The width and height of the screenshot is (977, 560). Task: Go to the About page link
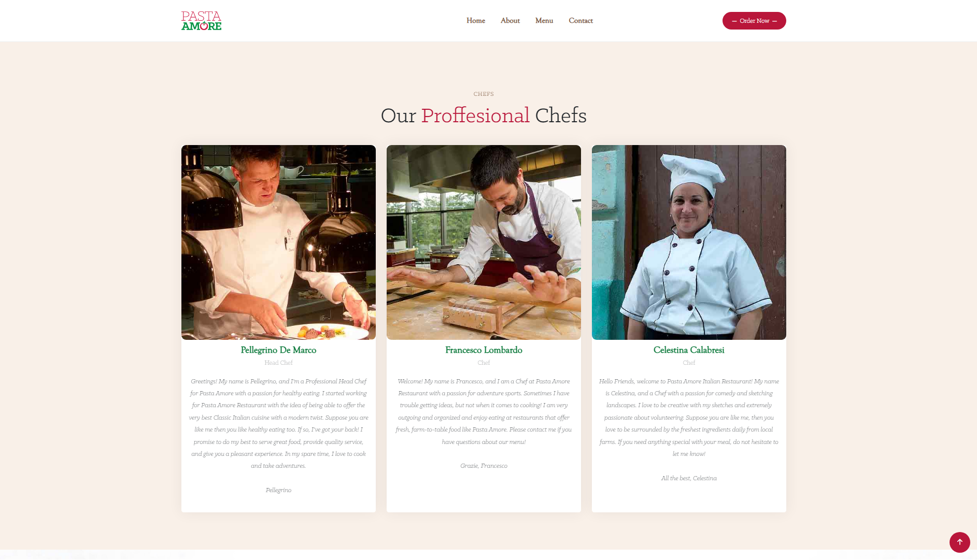click(510, 21)
